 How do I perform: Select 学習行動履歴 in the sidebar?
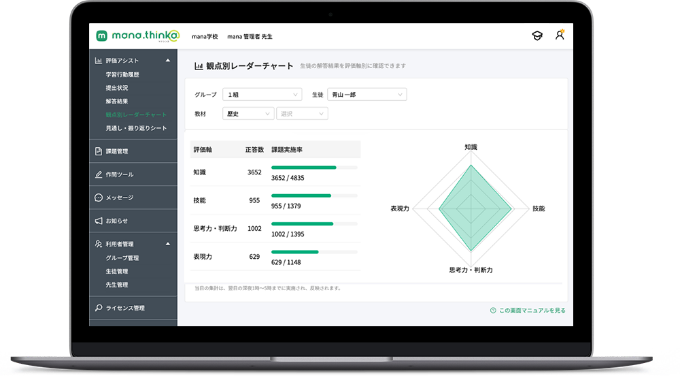122,75
